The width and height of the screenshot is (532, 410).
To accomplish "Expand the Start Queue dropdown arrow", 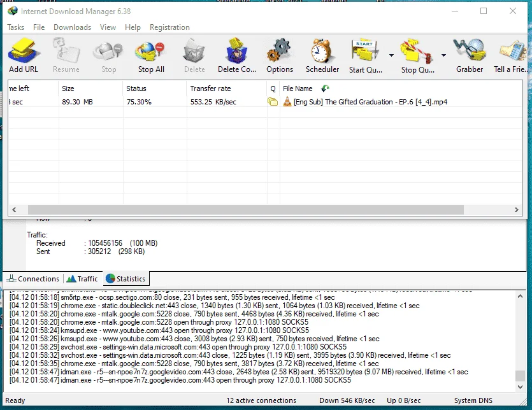I will (391, 55).
